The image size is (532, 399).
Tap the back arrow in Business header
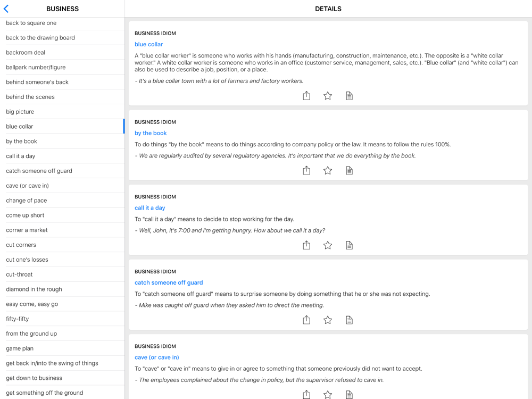[x=6, y=9]
